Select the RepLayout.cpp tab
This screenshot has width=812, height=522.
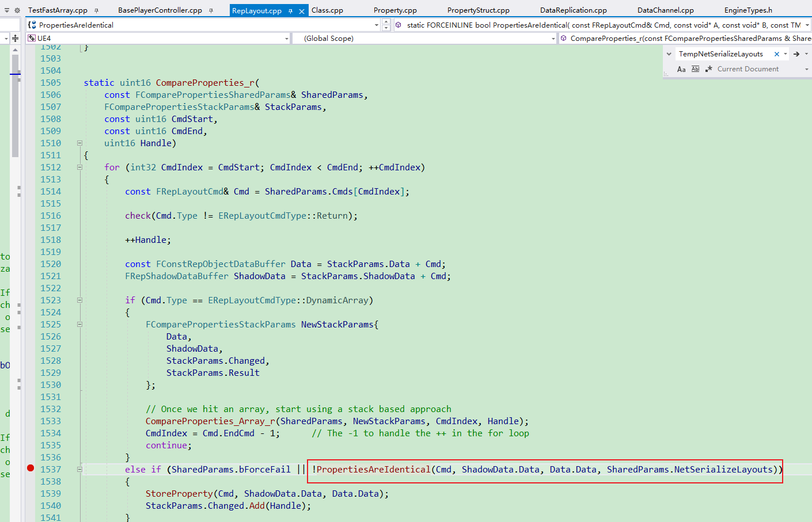click(257, 10)
